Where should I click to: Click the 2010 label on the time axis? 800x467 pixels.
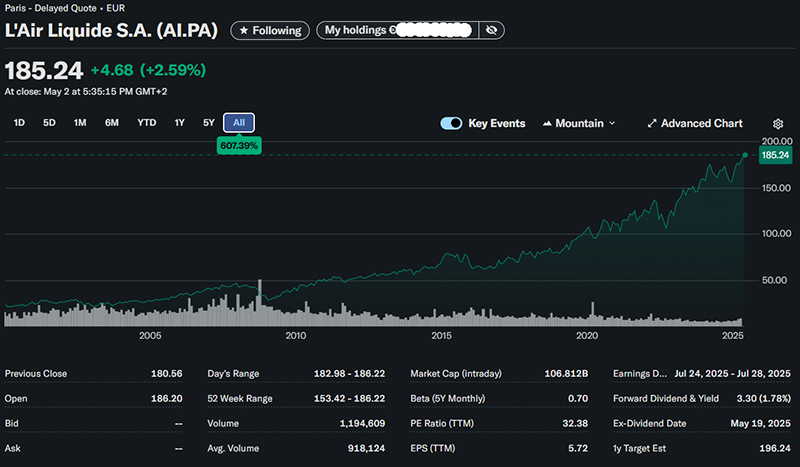pyautogui.click(x=295, y=335)
